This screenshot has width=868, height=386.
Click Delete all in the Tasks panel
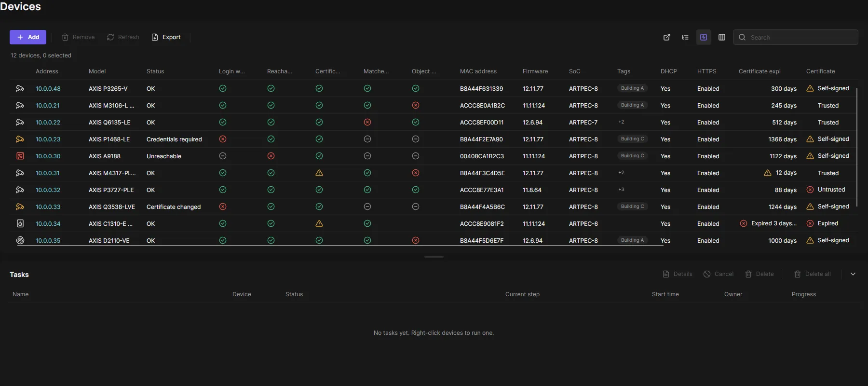(x=813, y=274)
